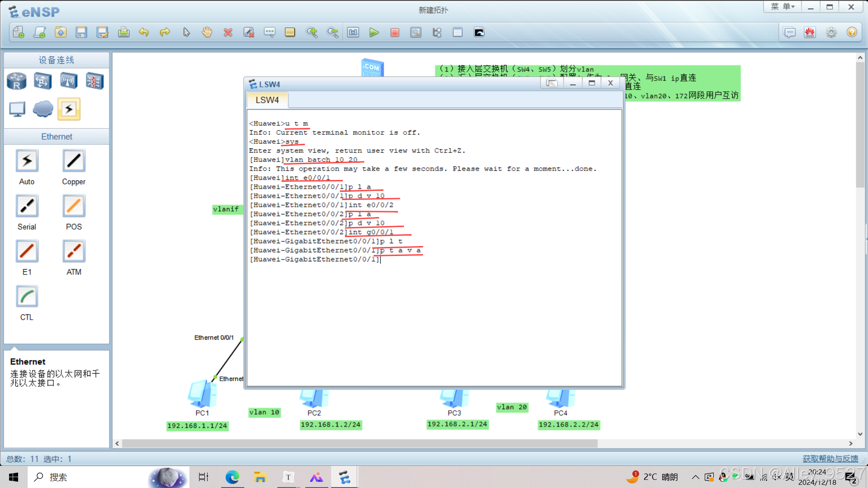The width and height of the screenshot is (868, 488).
Task: Zoom out on the topology canvas
Action: pyautogui.click(x=332, y=32)
